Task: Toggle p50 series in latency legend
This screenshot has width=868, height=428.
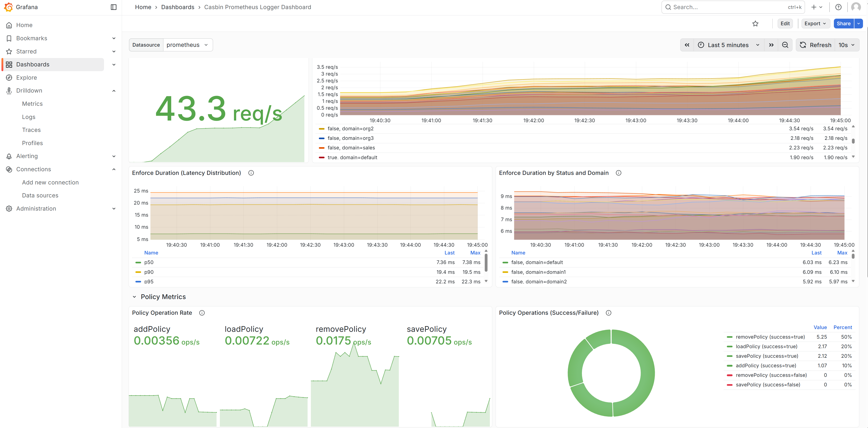Action: click(149, 263)
